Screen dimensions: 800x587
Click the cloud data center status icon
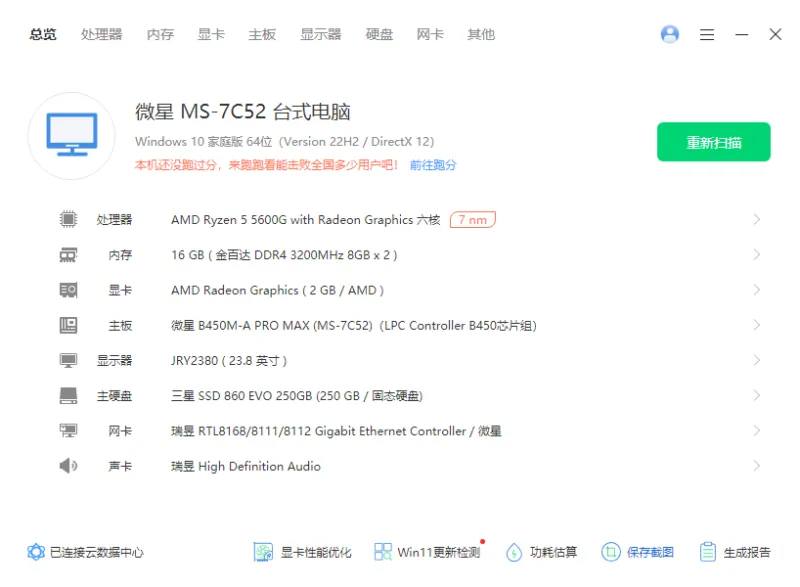pos(36,552)
